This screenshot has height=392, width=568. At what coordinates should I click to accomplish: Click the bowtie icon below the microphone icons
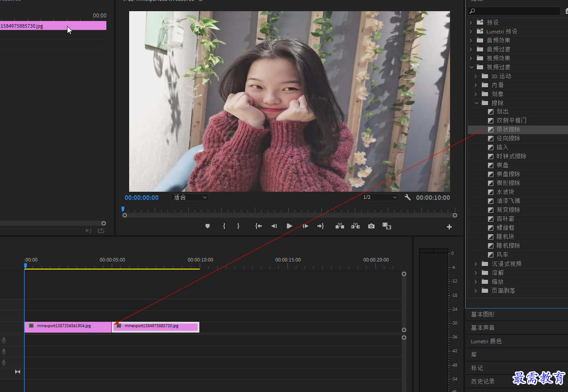(18, 372)
